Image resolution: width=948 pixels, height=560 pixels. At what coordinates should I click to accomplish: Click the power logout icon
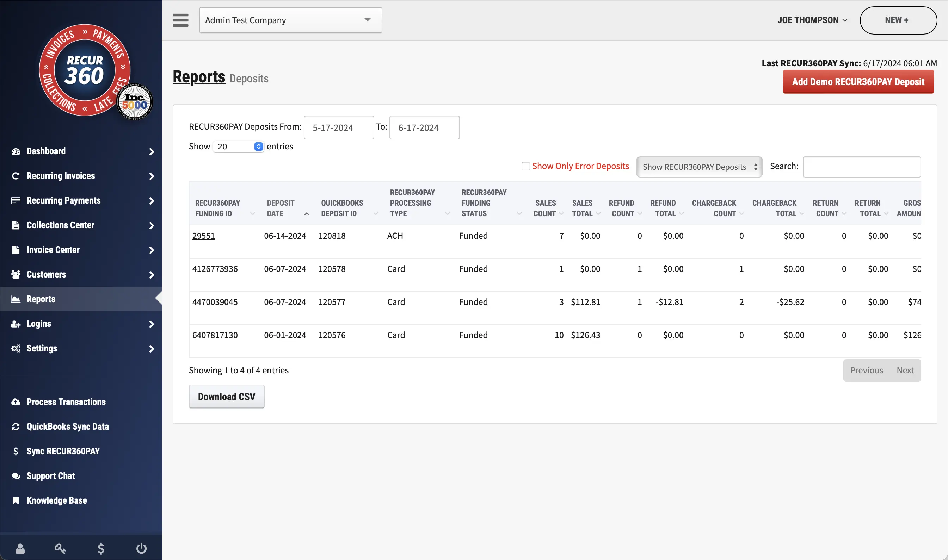141,548
